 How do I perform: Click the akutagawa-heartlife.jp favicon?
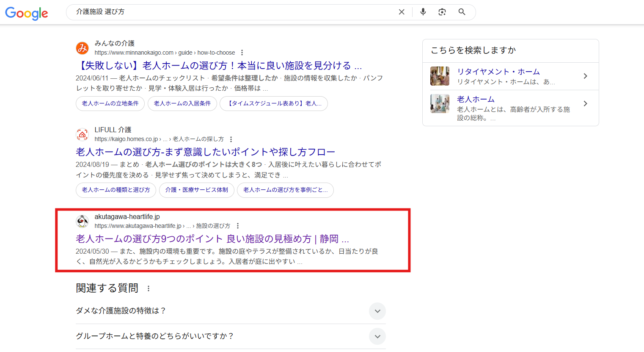(82, 221)
